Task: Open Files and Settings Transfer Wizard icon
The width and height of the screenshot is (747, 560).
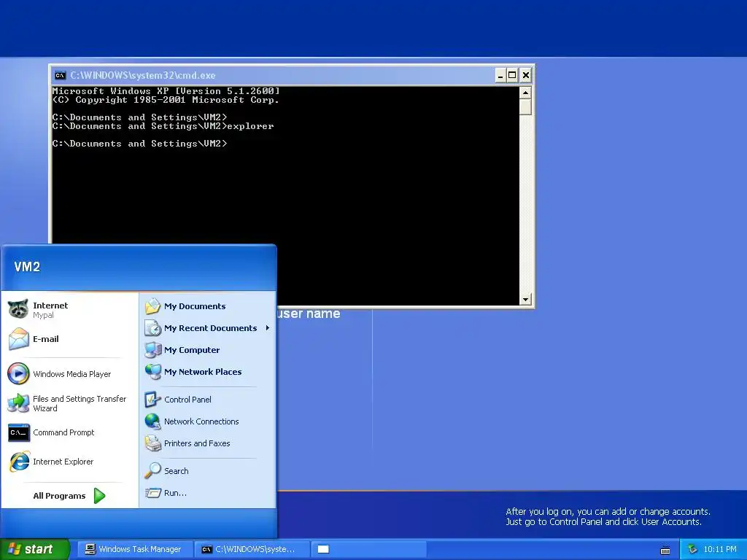Action: [18, 403]
